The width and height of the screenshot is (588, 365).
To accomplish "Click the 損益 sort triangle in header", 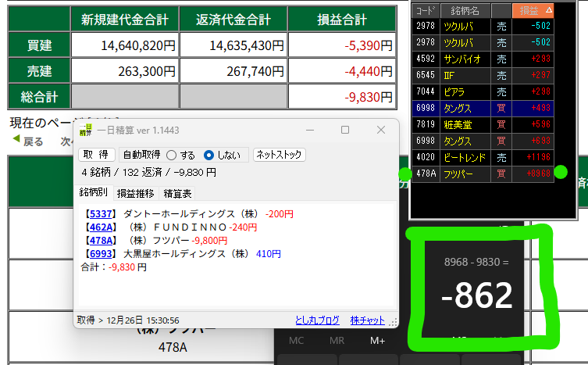I will pyautogui.click(x=548, y=9).
